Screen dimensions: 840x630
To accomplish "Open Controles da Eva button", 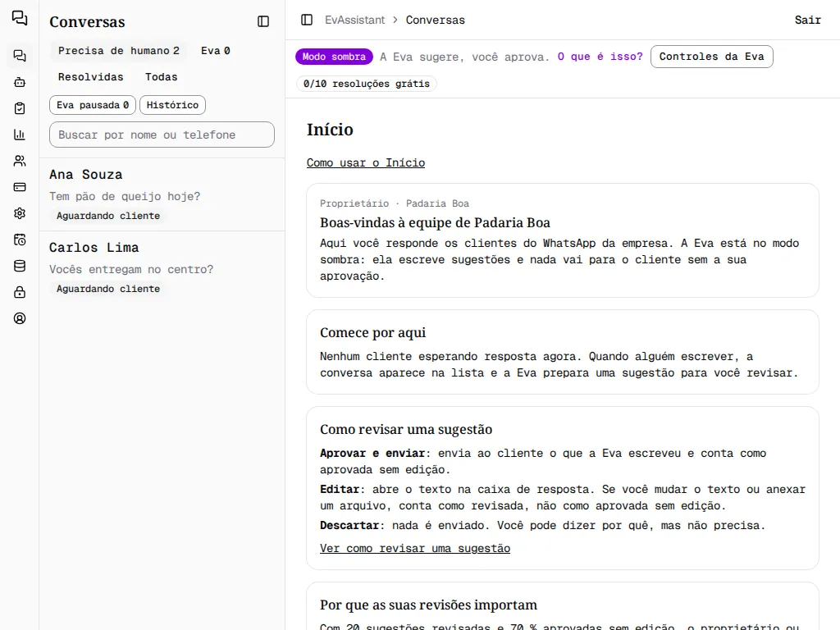I will [x=711, y=57].
